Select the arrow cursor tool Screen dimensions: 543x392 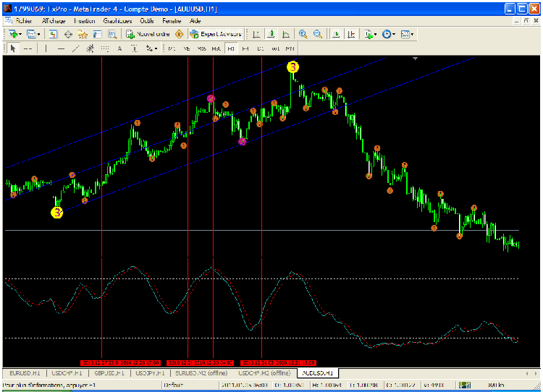[x=14, y=48]
